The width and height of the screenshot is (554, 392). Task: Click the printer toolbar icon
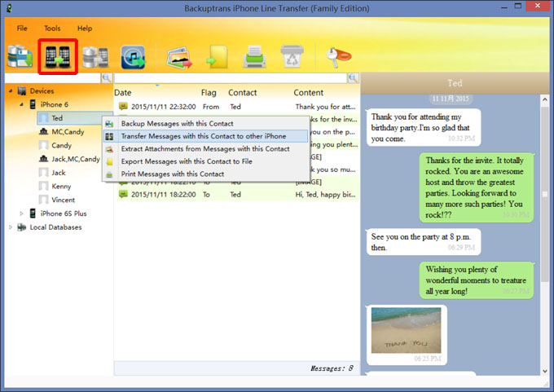pyautogui.click(x=254, y=57)
